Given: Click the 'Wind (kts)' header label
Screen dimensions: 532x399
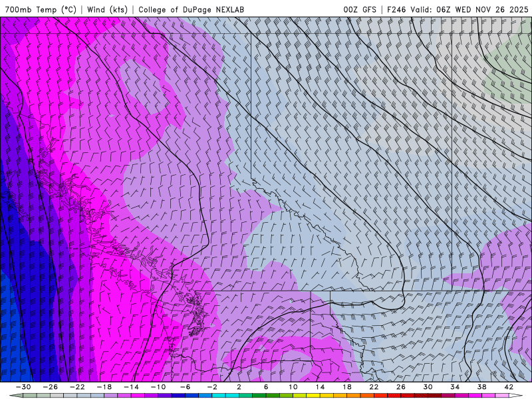Looking at the screenshot, I should [x=107, y=9].
